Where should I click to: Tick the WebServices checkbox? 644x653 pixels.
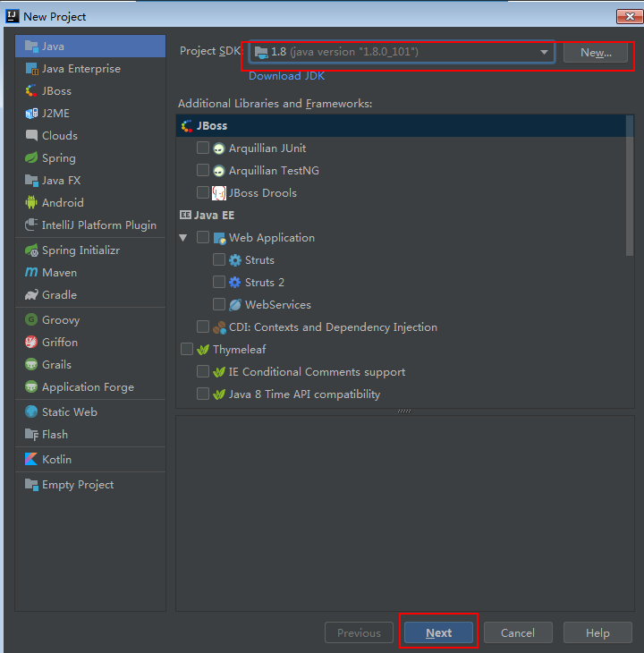219,304
